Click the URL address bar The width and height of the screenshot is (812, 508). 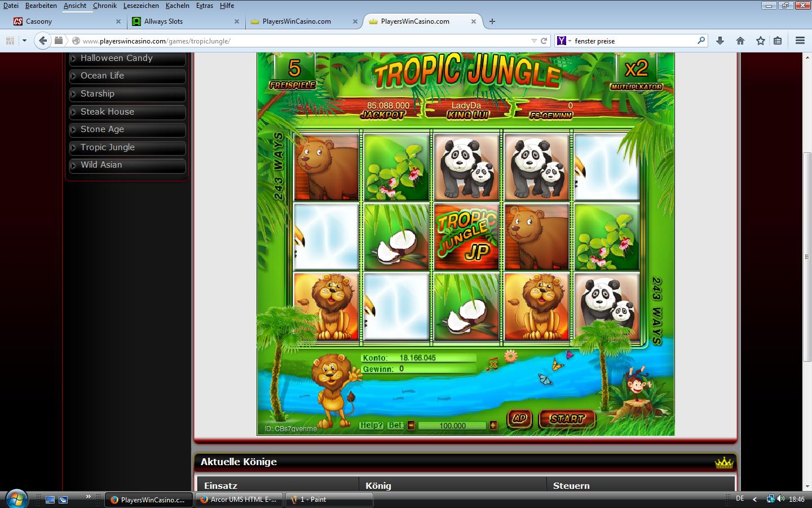[304, 41]
